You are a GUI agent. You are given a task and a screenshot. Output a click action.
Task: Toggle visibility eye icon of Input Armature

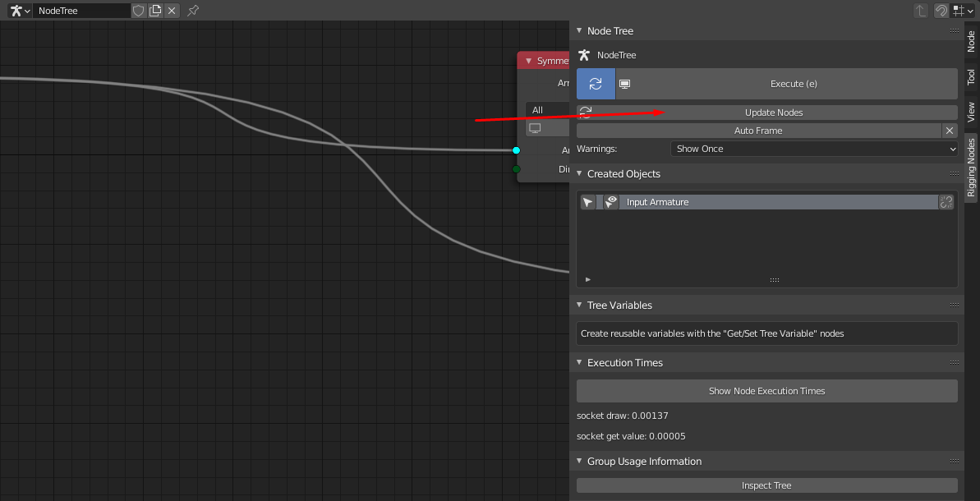[x=610, y=202]
